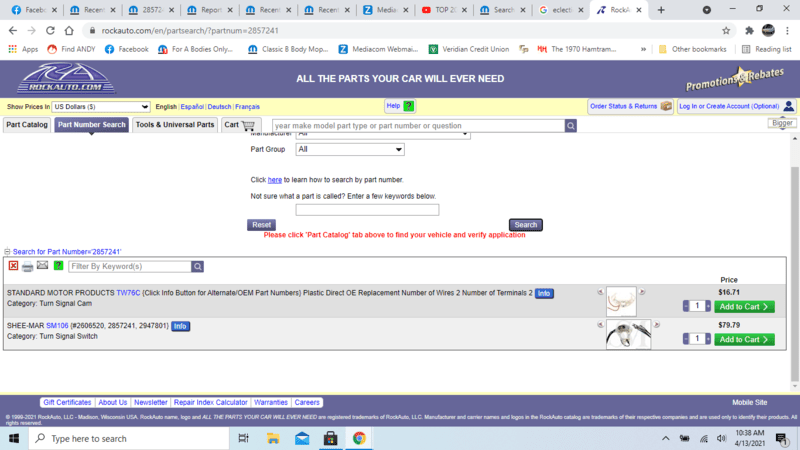Print the search results list
Image resolution: width=800 pixels, height=450 pixels.
[28, 266]
